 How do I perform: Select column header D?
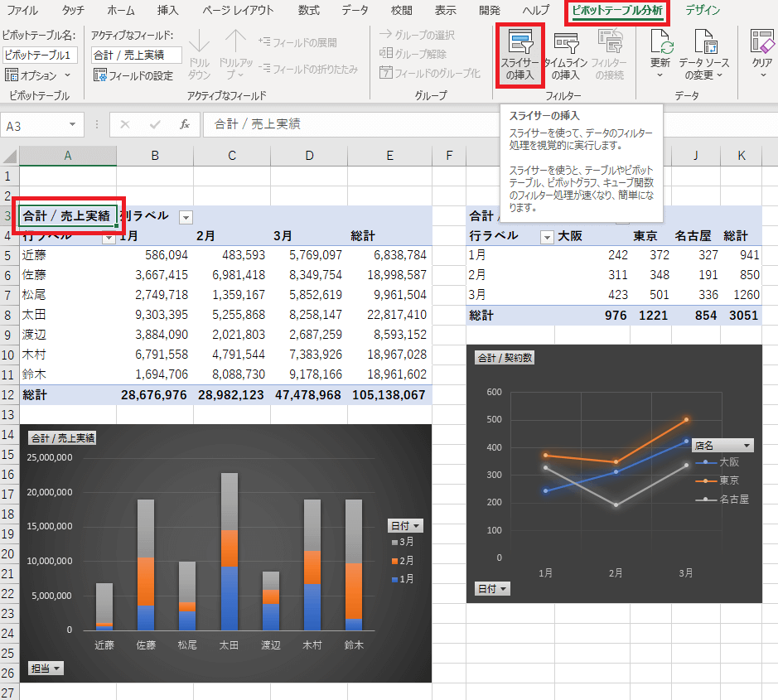coord(309,156)
